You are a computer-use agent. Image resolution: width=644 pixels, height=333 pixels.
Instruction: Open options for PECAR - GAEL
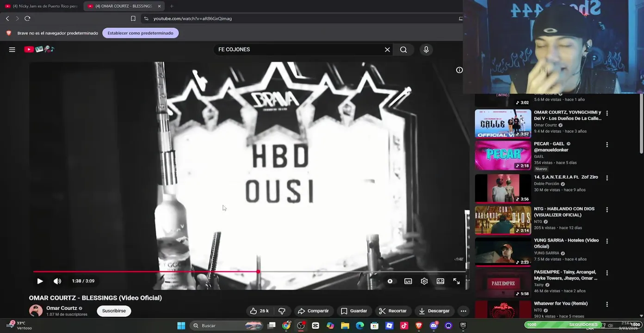coord(607,144)
